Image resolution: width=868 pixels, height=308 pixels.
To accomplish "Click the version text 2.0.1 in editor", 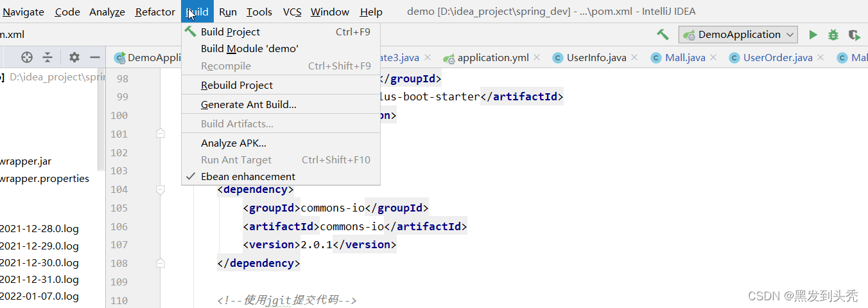I will (317, 245).
